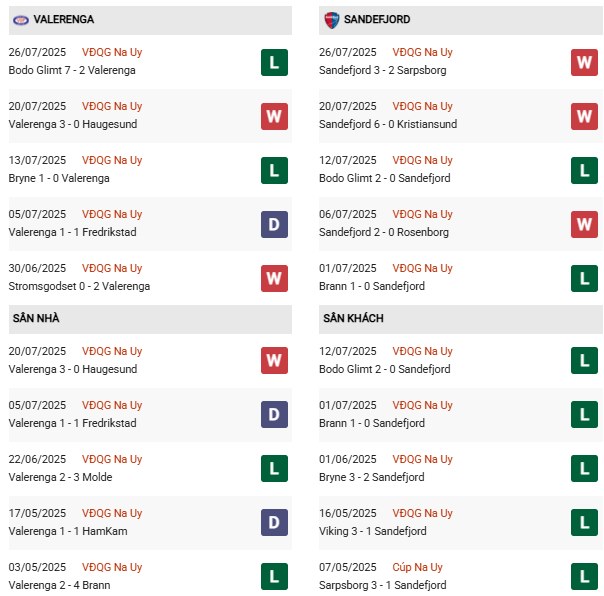The height and width of the screenshot is (596, 604).
Task: Open the Stromsgodset 0 - 2 Valerenga match
Action: tap(79, 286)
